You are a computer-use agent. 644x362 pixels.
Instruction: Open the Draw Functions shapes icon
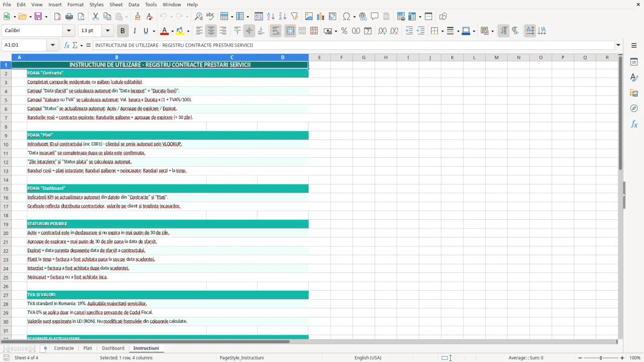coord(443,17)
